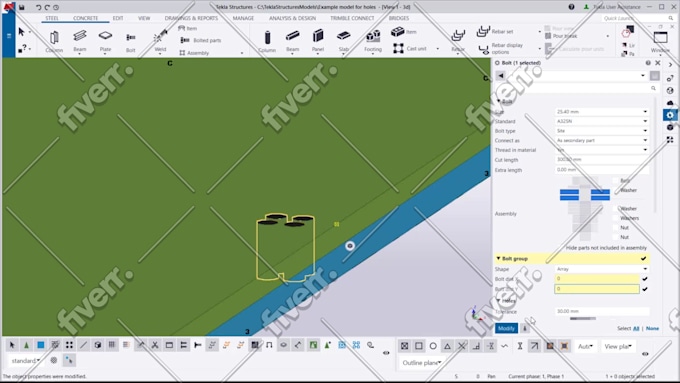
Task: Click the concrete Beam icon beside Panel
Action: [x=292, y=36]
